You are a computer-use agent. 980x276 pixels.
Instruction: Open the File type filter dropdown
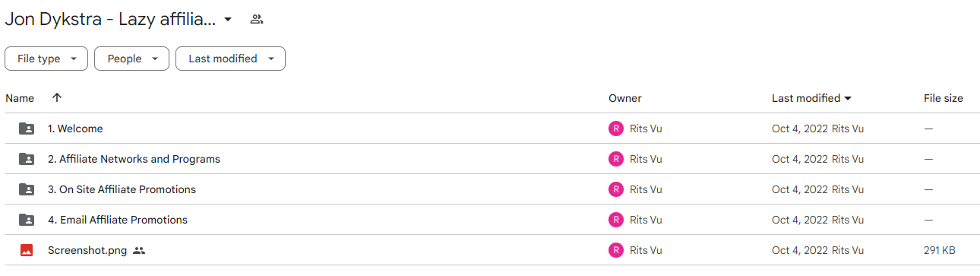point(46,59)
